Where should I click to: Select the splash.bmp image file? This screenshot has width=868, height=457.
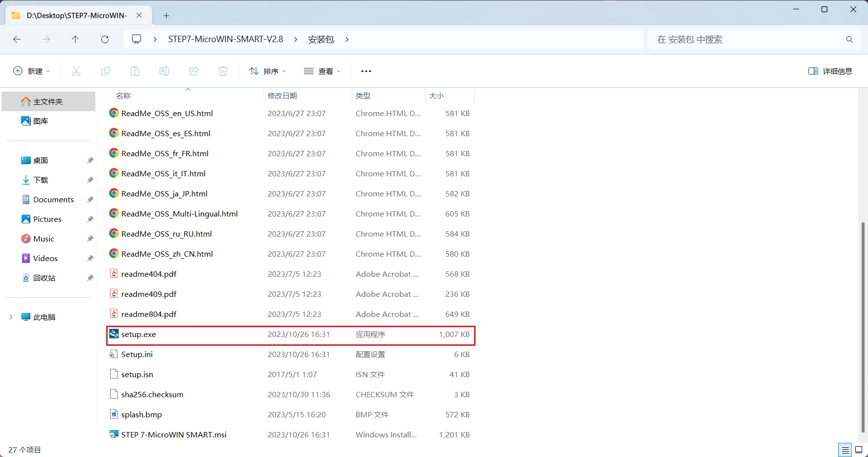tap(291, 415)
